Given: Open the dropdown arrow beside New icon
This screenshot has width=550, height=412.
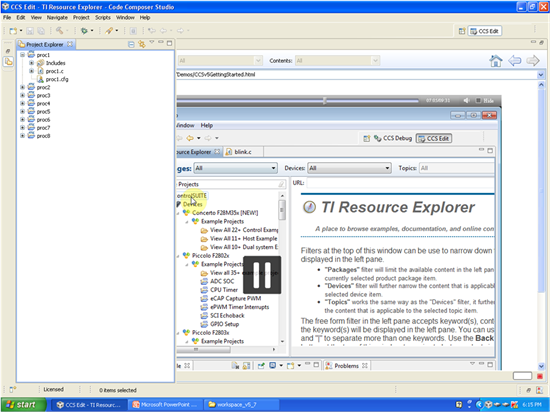Looking at the screenshot, I should (x=21, y=31).
